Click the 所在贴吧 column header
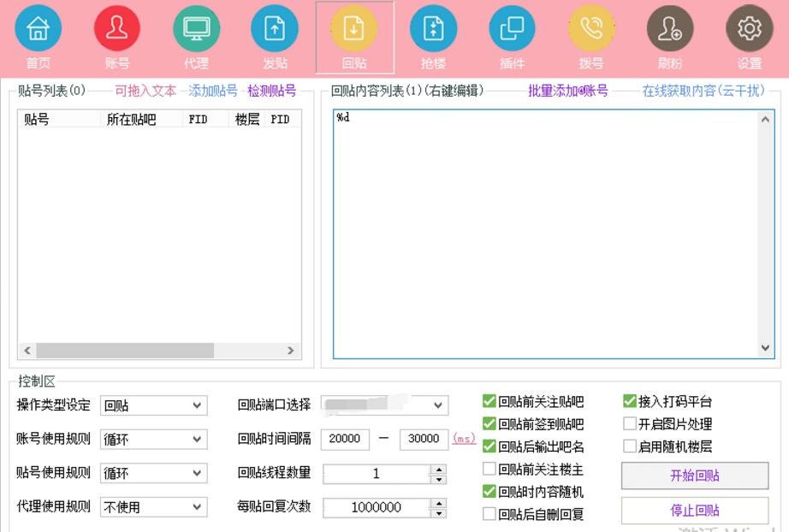 point(142,119)
